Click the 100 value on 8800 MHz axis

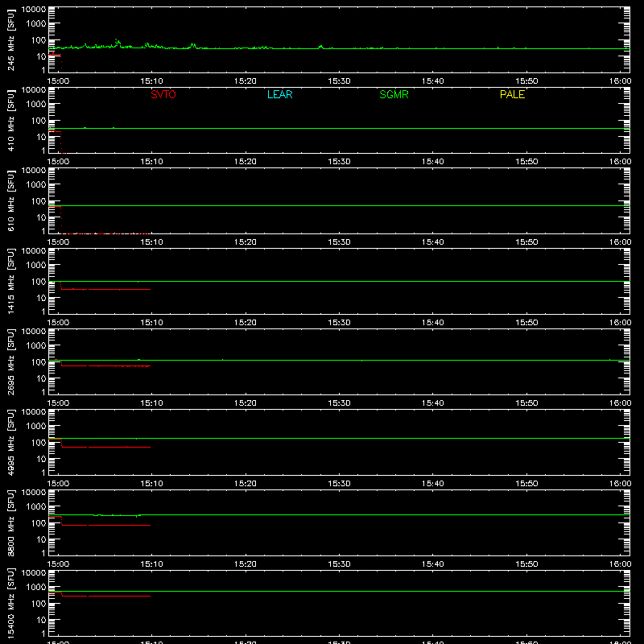[x=39, y=523]
